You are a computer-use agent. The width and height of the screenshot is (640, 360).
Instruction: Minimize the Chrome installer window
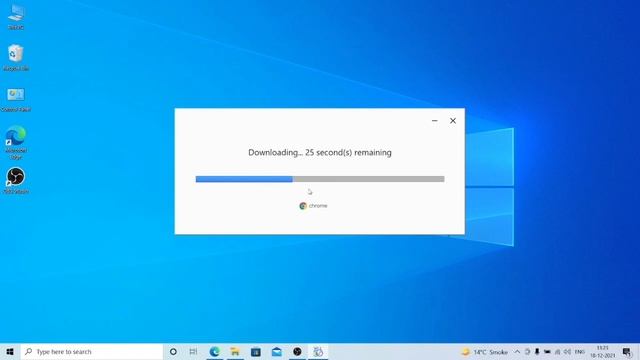(x=435, y=121)
